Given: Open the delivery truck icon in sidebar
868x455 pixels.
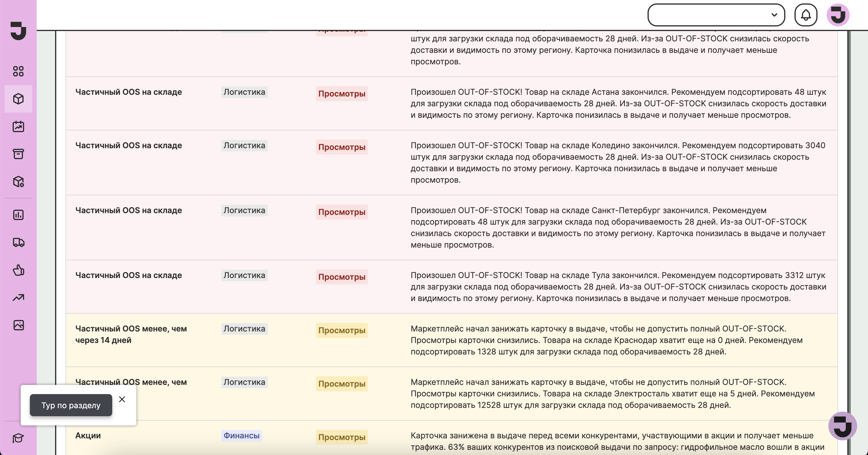Looking at the screenshot, I should pos(18,242).
